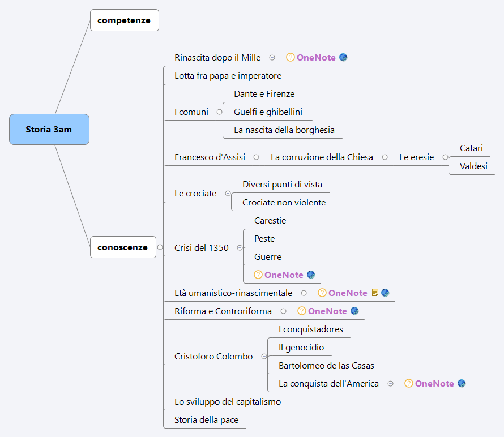Click the question mark icon on Riforma e Controriforma
The image size is (504, 437).
click(301, 311)
